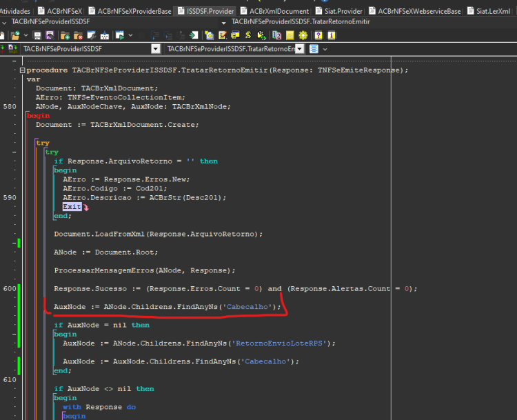The width and height of the screenshot is (517, 420).
Task: Click the red 'begin' keyword of procedure
Action: pos(38,116)
